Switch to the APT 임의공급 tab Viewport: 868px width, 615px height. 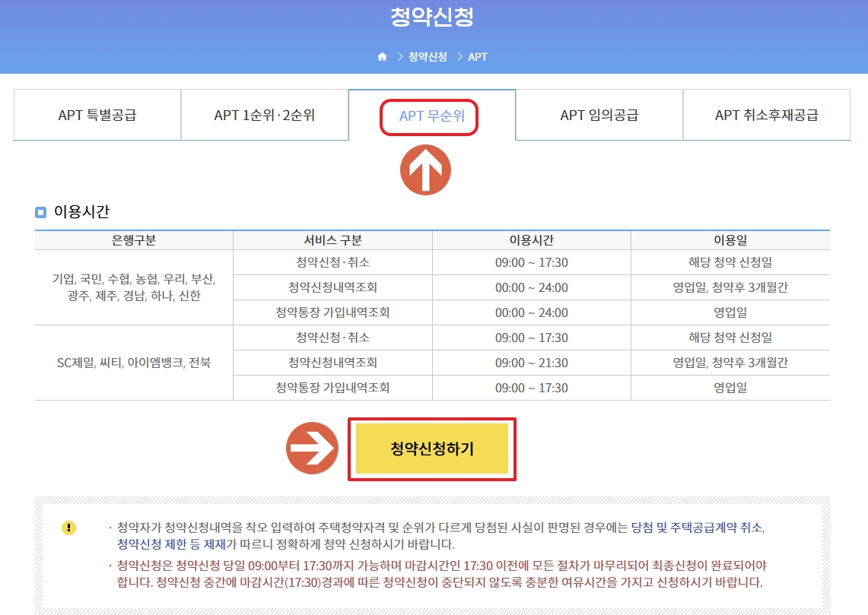pyautogui.click(x=598, y=114)
